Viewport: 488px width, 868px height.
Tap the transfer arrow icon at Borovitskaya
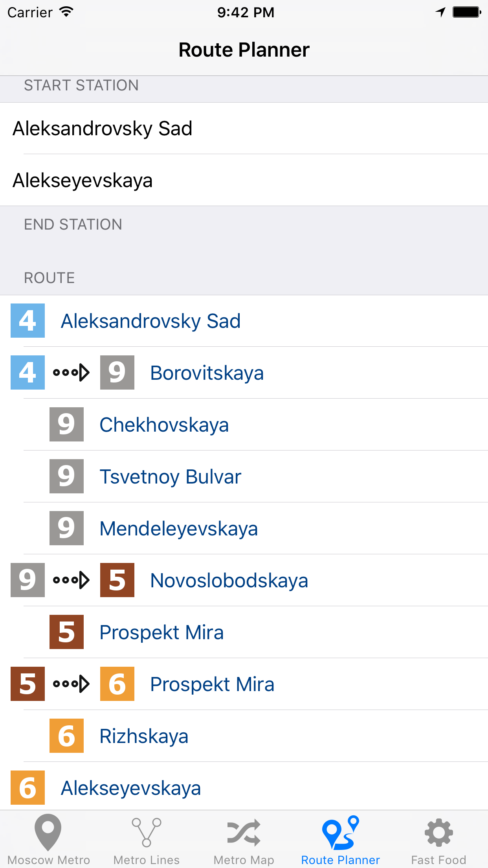click(71, 372)
